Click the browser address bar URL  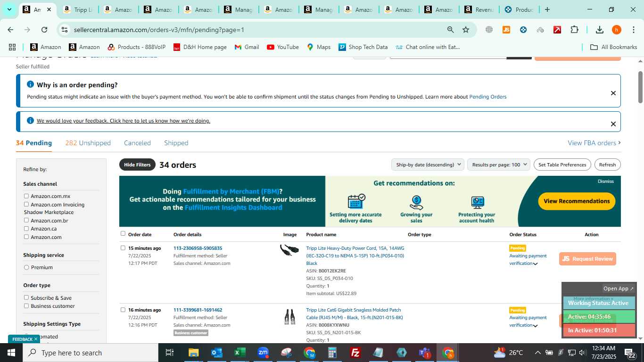[159, 30]
